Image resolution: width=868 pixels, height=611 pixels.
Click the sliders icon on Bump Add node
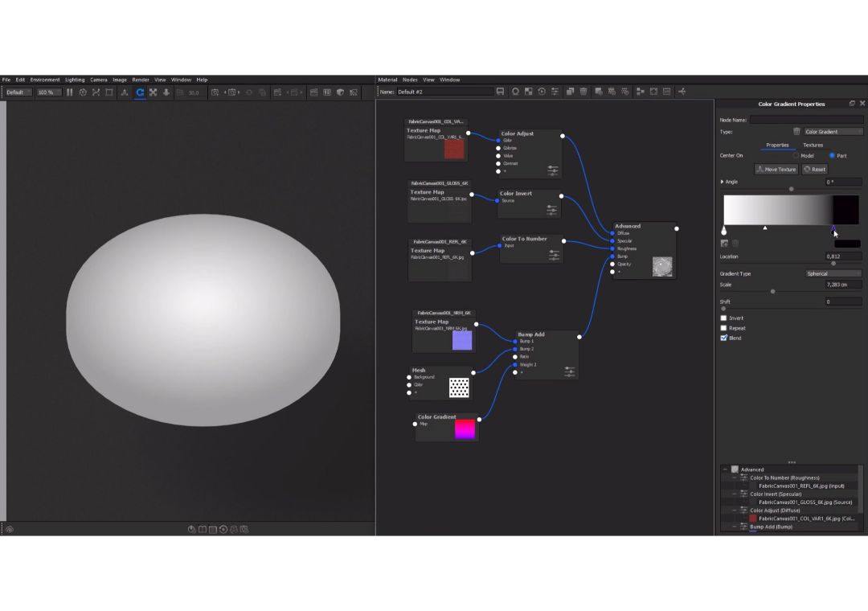[570, 371]
